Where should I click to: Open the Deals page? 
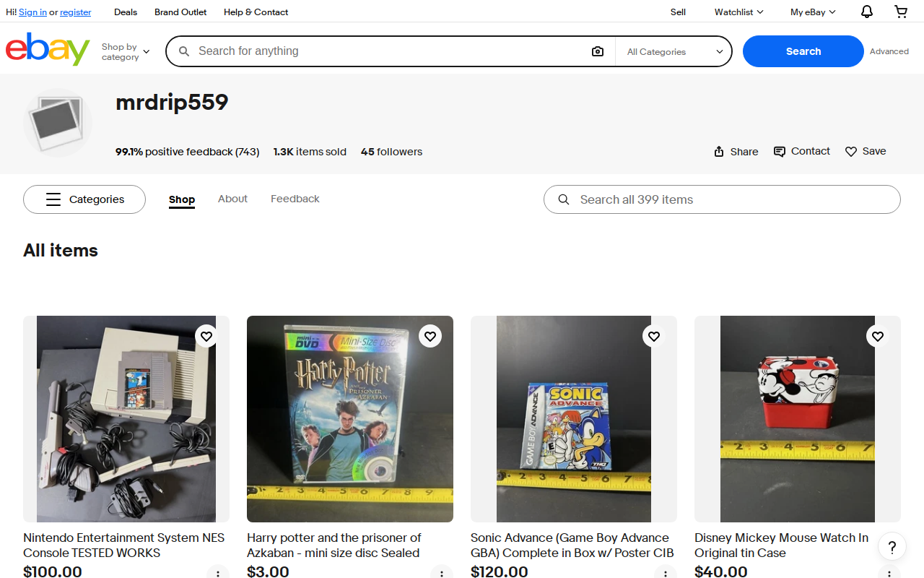126,12
